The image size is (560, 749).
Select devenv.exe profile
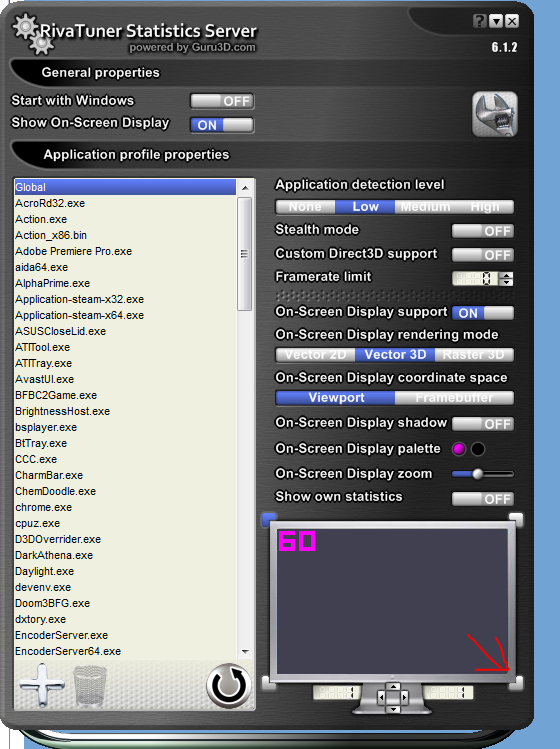click(x=125, y=587)
